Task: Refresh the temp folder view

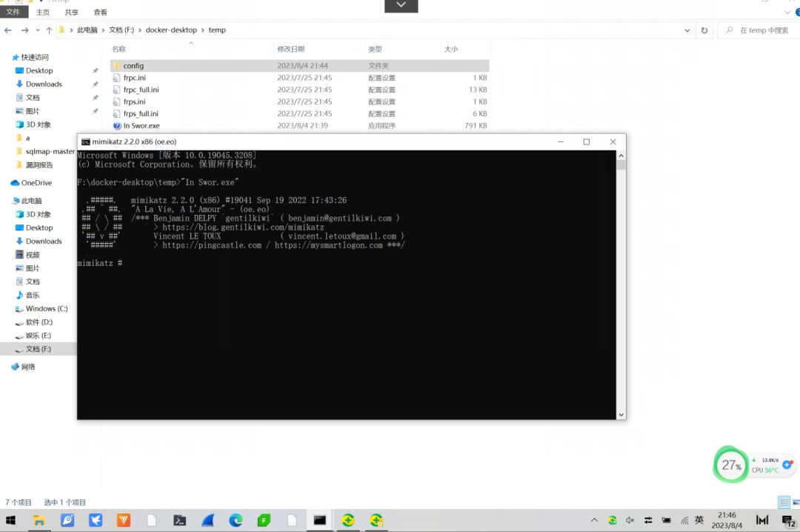Action: click(x=704, y=30)
